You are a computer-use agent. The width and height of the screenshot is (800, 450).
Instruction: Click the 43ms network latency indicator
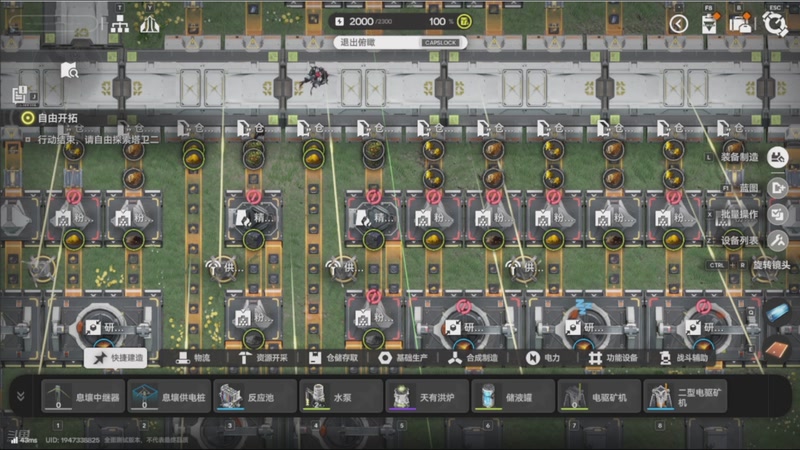click(23, 440)
